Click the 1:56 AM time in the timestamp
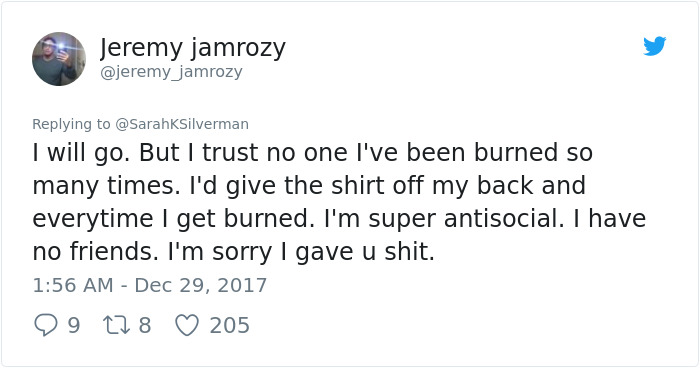 coord(73,285)
